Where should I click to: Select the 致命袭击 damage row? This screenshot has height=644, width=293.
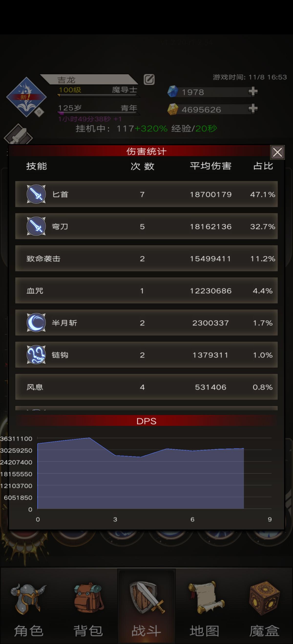tap(146, 258)
